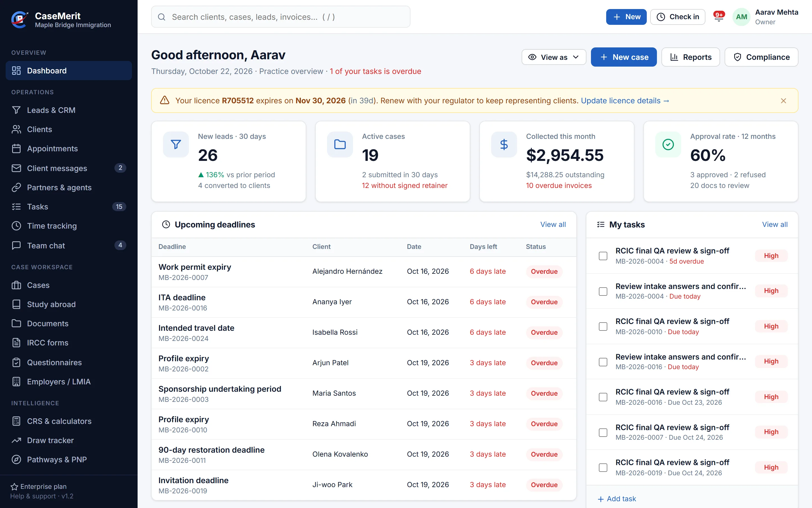
Task: Navigate to Draw tracker
Action: 69,441
